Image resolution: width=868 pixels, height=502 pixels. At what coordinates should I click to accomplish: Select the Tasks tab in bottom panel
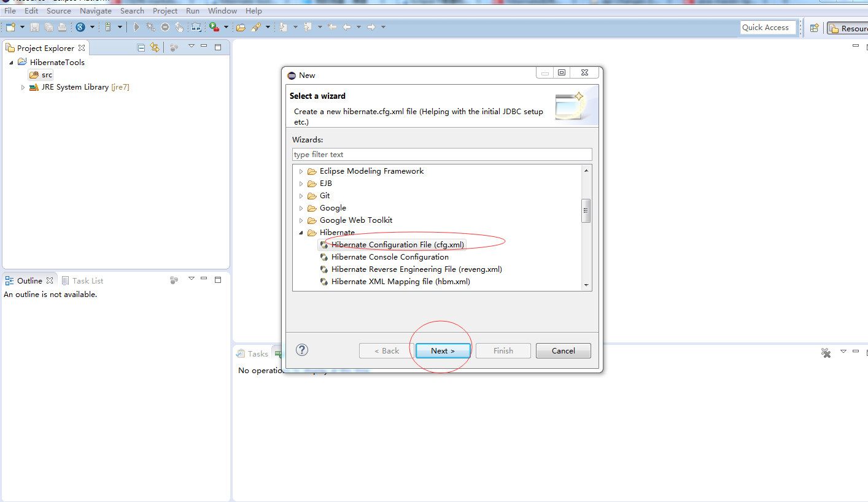pos(252,353)
